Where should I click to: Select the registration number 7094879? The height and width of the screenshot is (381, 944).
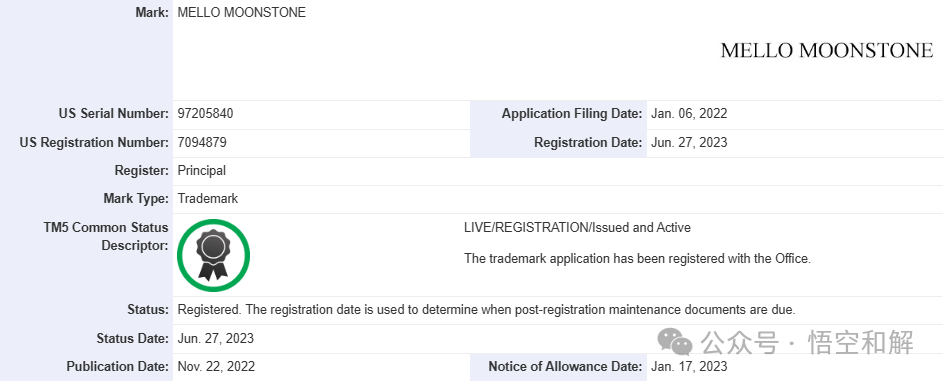[202, 143]
